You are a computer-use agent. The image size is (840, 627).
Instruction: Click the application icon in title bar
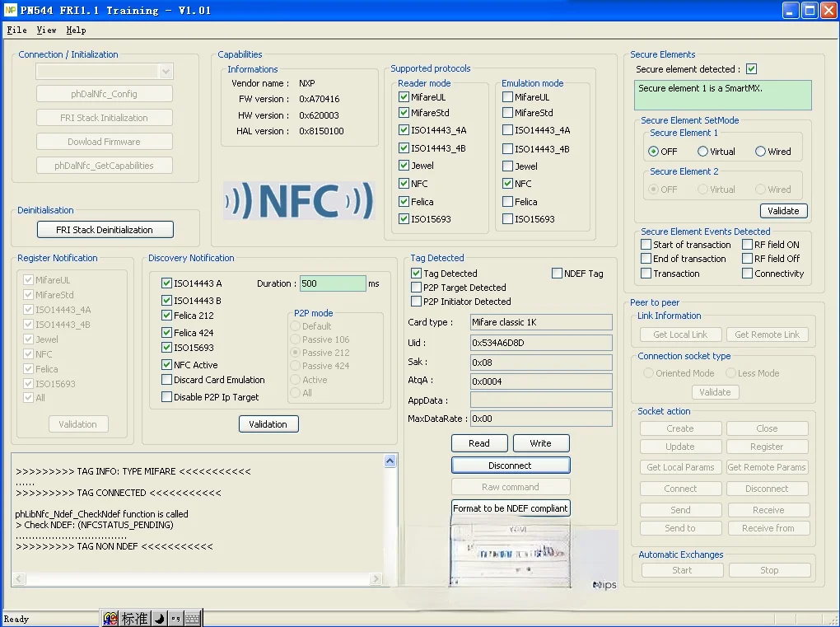click(x=11, y=10)
